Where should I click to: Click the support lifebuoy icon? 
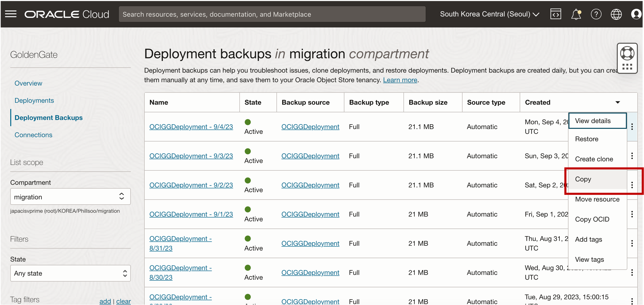coord(627,53)
